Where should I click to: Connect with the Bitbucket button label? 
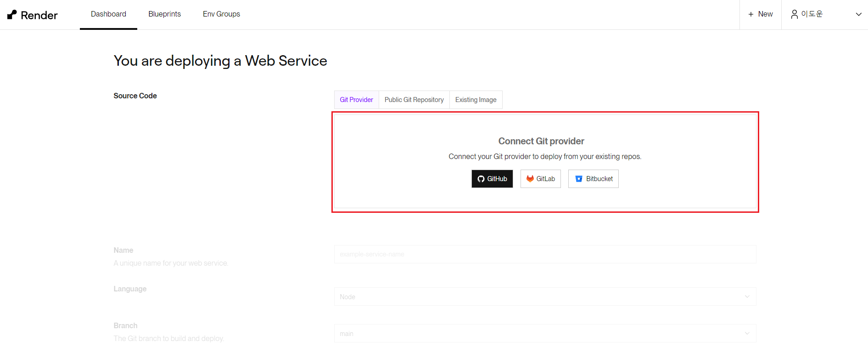pos(599,179)
